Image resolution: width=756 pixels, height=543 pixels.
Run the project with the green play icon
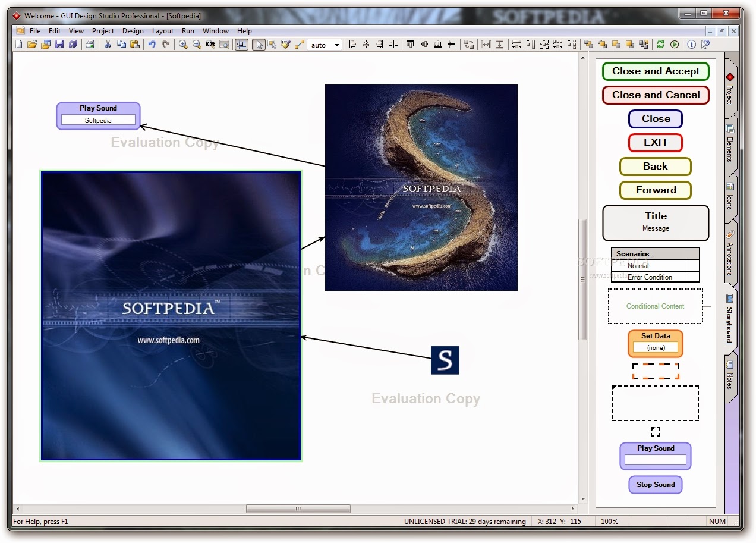click(675, 44)
